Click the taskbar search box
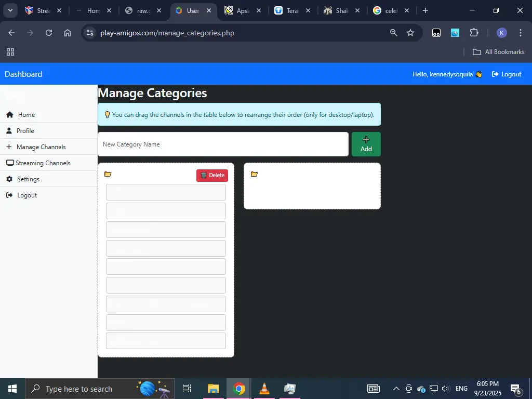The width and height of the screenshot is (532, 399). click(x=100, y=389)
